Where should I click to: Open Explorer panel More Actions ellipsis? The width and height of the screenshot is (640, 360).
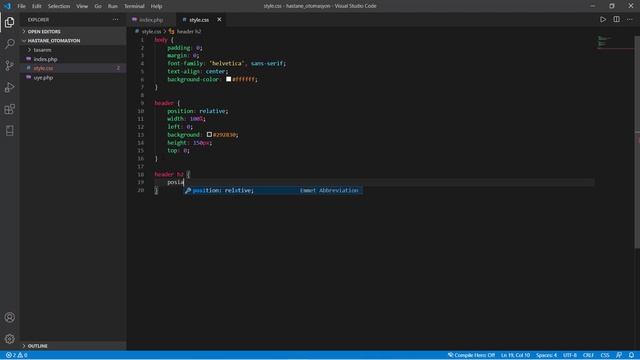point(116,20)
